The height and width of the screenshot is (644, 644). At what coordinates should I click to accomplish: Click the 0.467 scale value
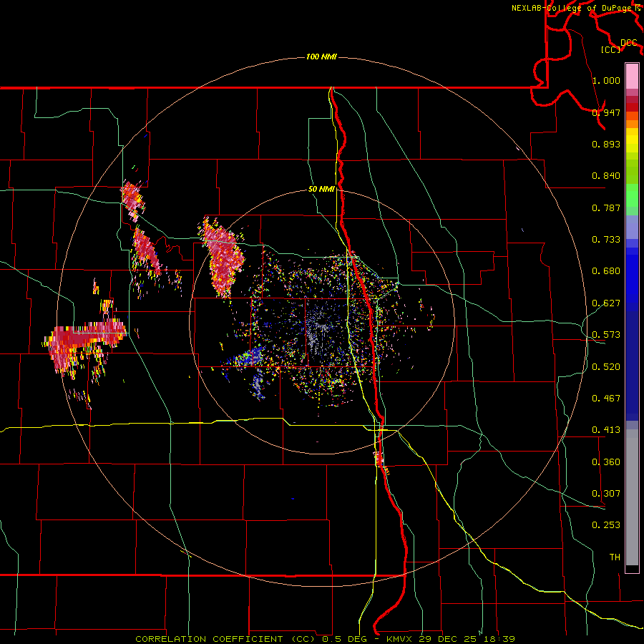[x=606, y=398]
